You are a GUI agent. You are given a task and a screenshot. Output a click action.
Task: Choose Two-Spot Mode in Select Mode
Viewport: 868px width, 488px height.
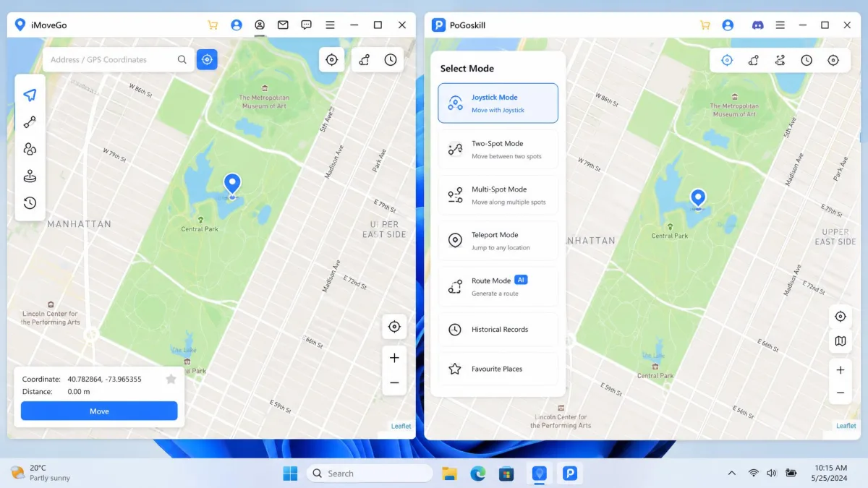pos(498,150)
